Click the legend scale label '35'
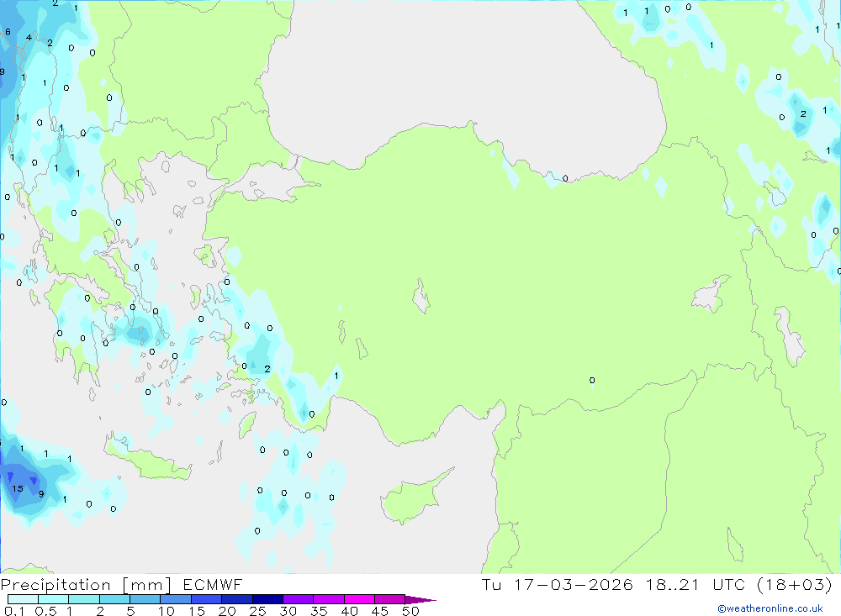 319,611
